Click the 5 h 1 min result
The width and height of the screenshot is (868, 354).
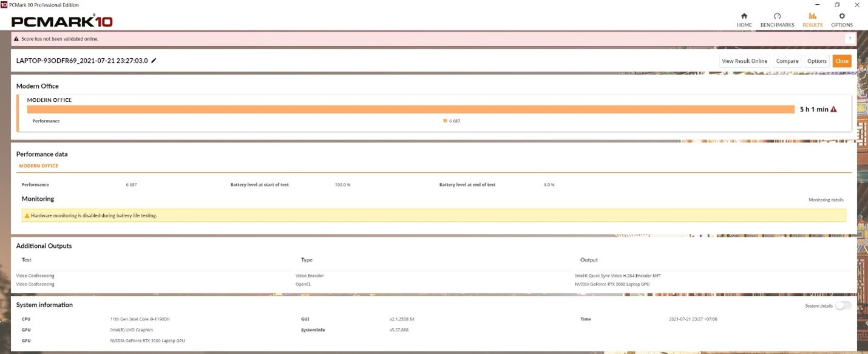pos(814,110)
